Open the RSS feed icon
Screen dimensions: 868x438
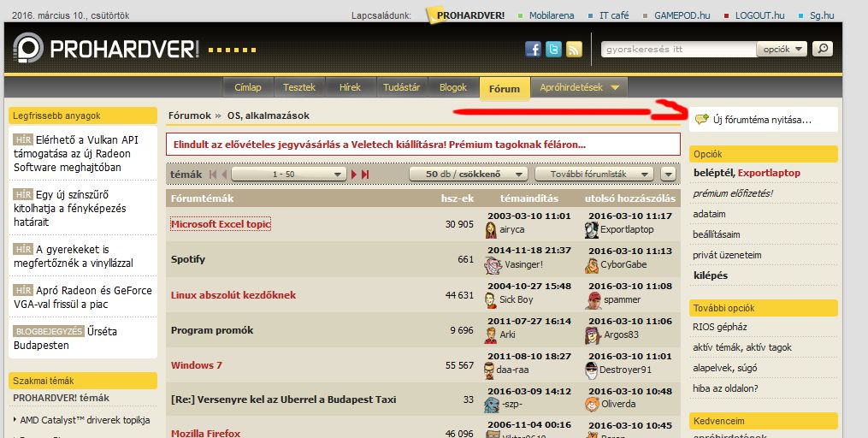574,50
